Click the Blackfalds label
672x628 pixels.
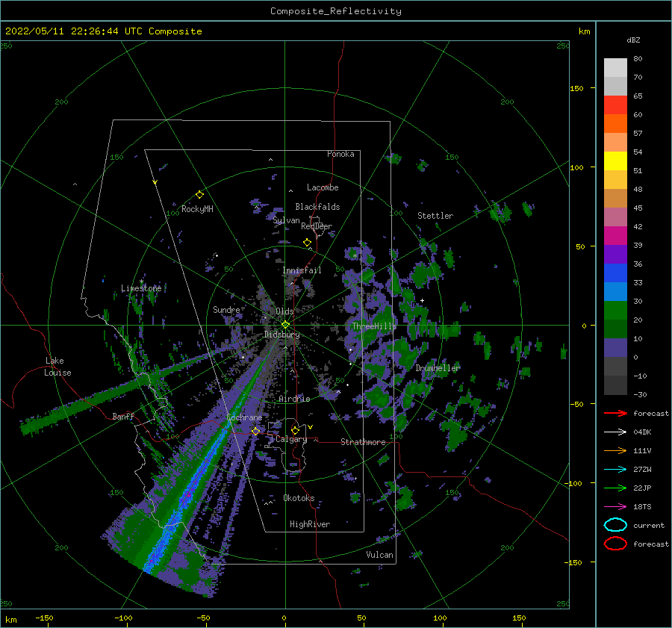point(317,207)
